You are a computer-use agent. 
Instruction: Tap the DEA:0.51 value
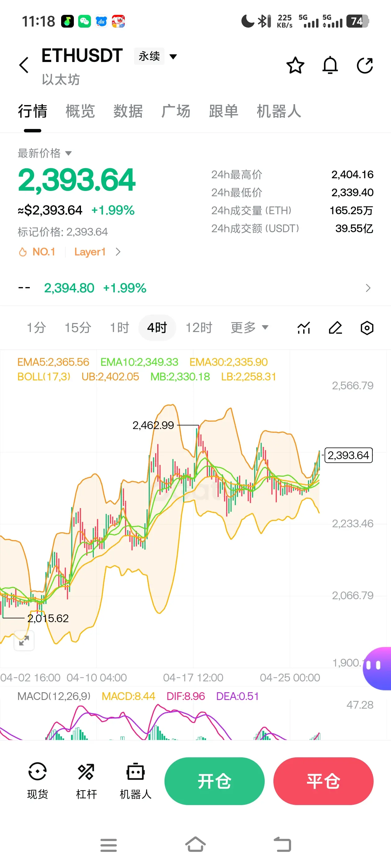(237, 696)
